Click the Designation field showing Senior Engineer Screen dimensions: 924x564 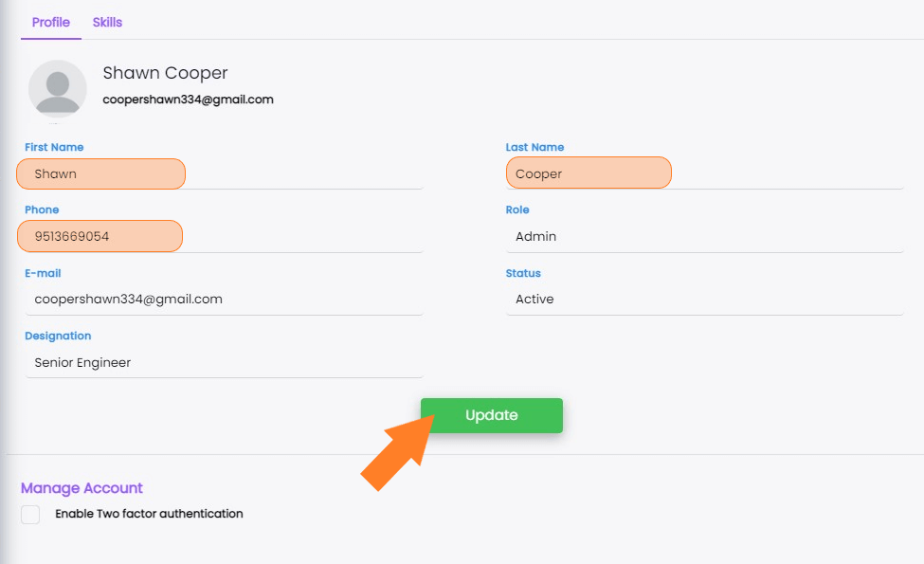[x=224, y=362]
